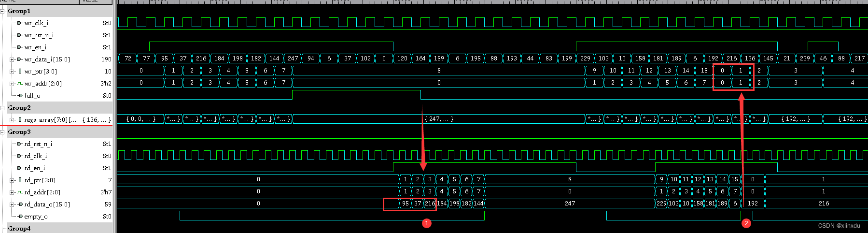This screenshot has width=868, height=233.
Task: Expand the regs_array[7:0] memory entries
Action: pos(12,119)
